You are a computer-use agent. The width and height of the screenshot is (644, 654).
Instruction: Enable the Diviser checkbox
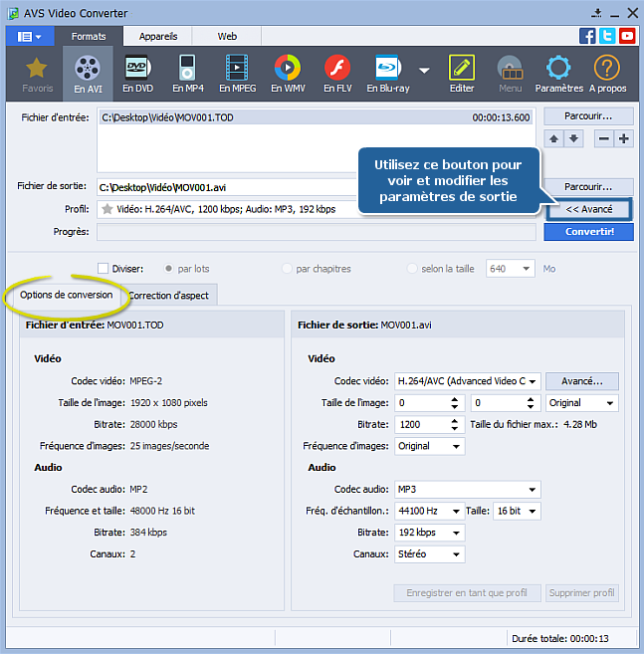point(104,268)
